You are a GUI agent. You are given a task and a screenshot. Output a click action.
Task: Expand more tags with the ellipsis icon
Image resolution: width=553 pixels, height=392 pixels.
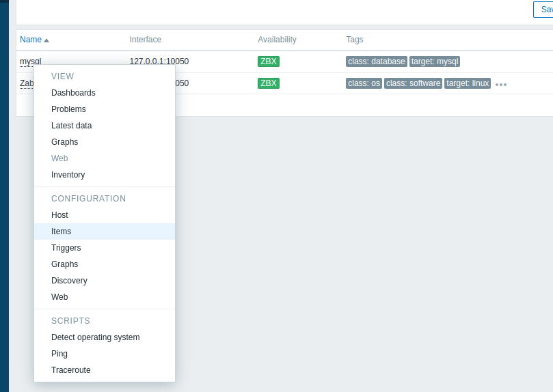coord(501,85)
